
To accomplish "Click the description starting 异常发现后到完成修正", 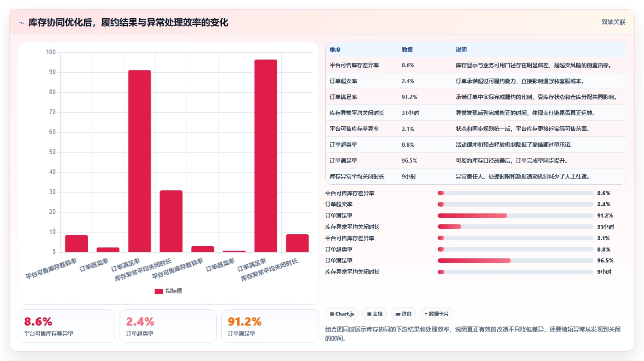I will point(525,113).
